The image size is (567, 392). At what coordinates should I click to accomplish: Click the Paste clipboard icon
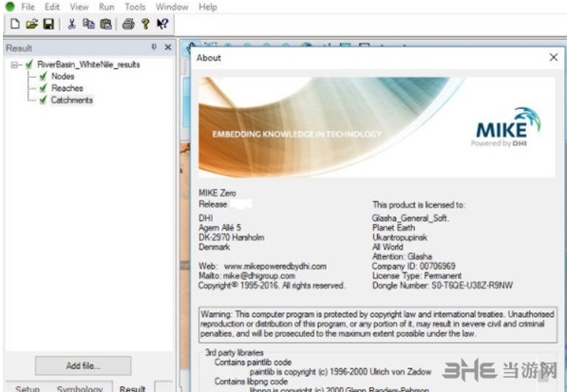pos(106,24)
